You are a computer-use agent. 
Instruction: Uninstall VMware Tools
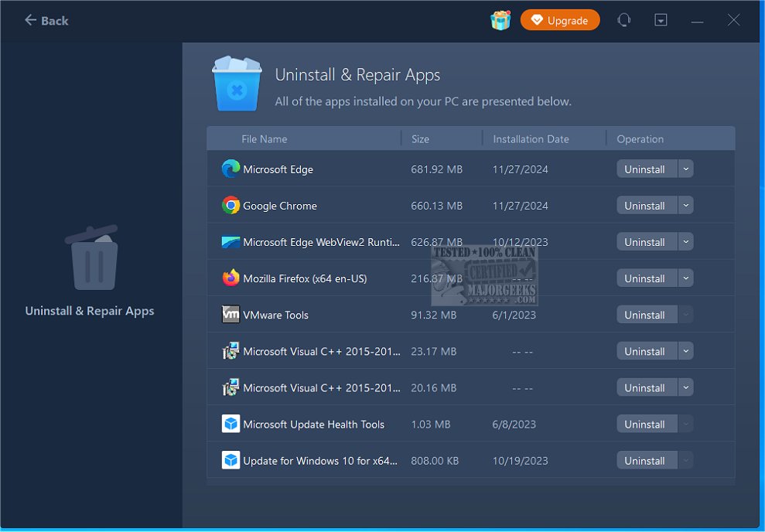(647, 315)
